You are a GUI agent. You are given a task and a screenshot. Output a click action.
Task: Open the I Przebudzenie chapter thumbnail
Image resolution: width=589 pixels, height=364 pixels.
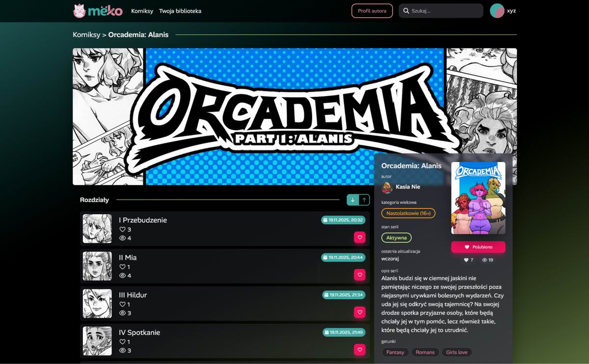point(97,229)
